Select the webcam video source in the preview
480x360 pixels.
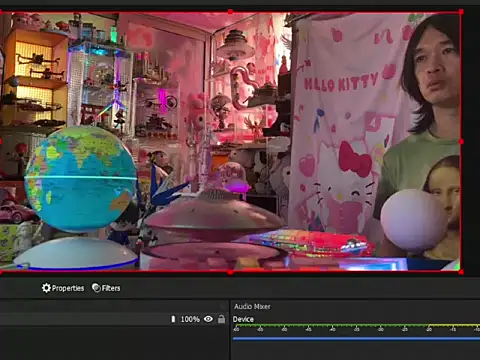click(x=230, y=142)
